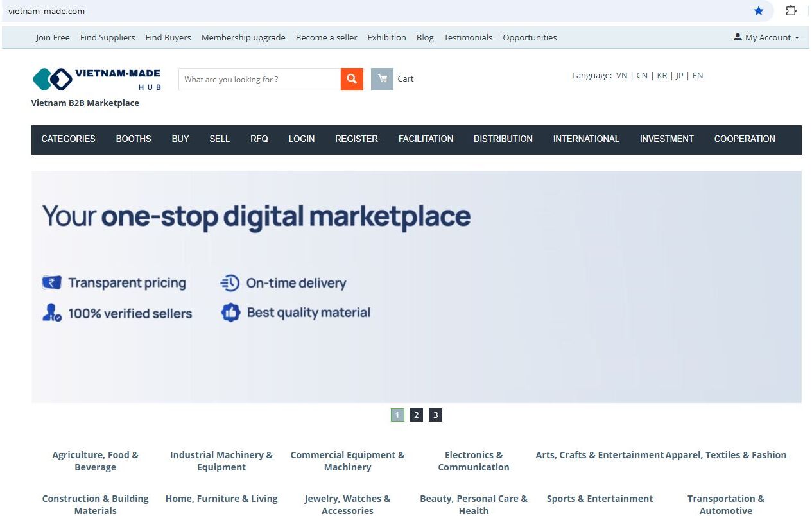The width and height of the screenshot is (812, 516).
Task: Click the browser address bar URL
Action: point(46,11)
